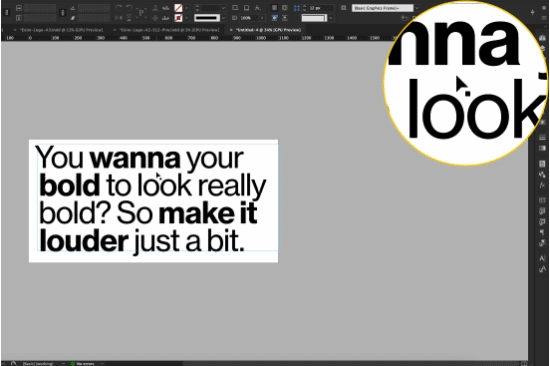Image resolution: width=550 pixels, height=366 pixels.
Task: Enable Wrap Around Object Shape button
Action: pyautogui.click(x=274, y=18)
